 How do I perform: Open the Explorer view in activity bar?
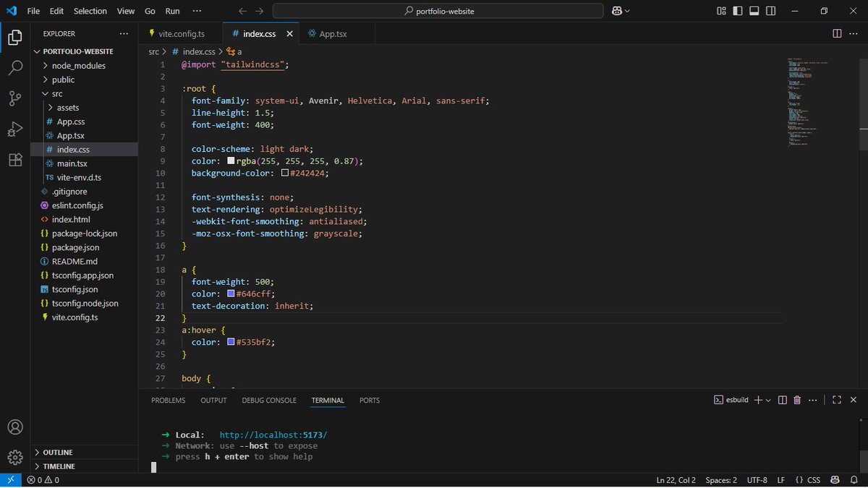pos(14,38)
